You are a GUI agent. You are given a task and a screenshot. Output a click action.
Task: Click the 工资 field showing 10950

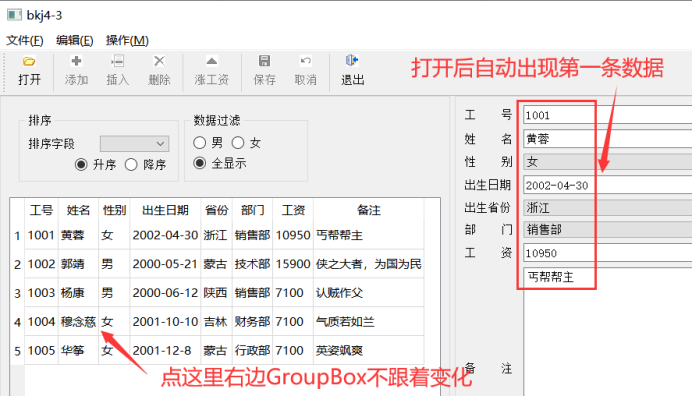point(608,253)
